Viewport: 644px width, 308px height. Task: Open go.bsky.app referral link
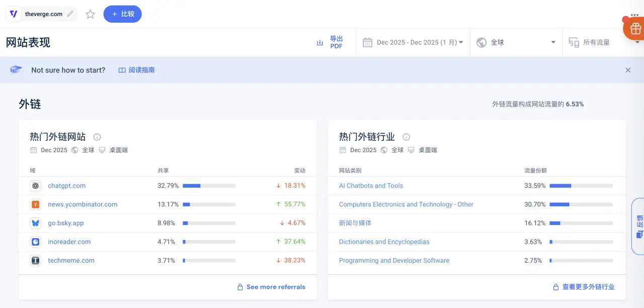pos(66,223)
